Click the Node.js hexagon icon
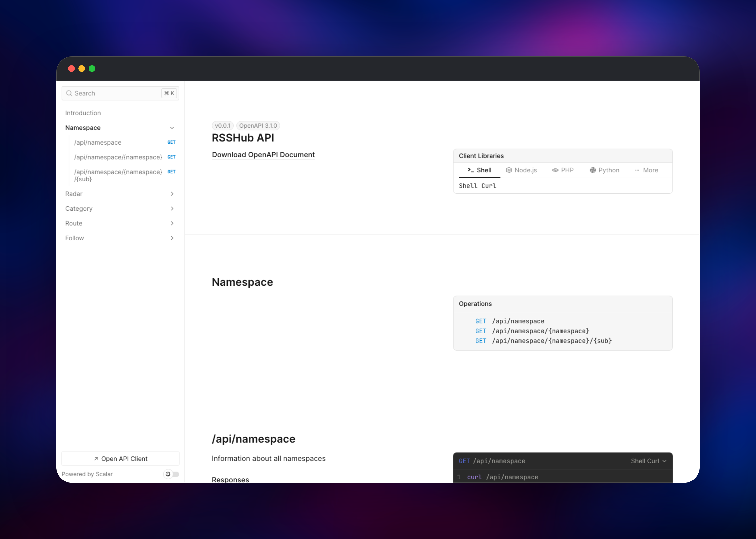The image size is (756, 539). 508,170
